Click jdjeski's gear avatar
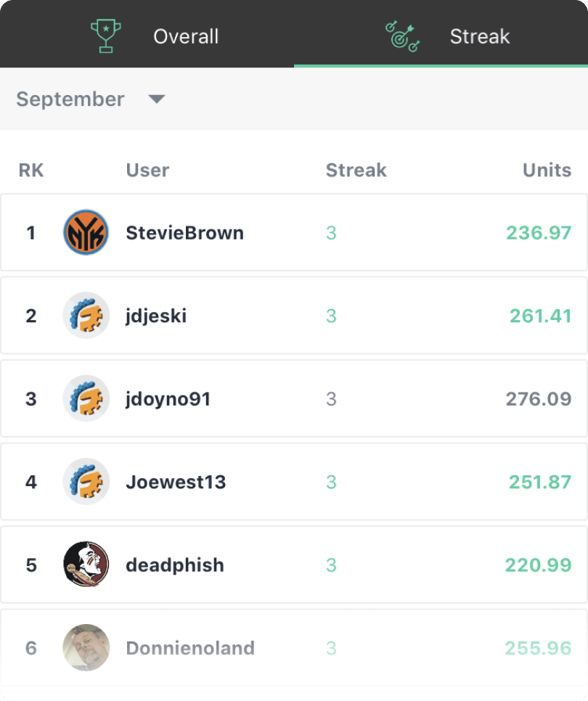 click(86, 316)
